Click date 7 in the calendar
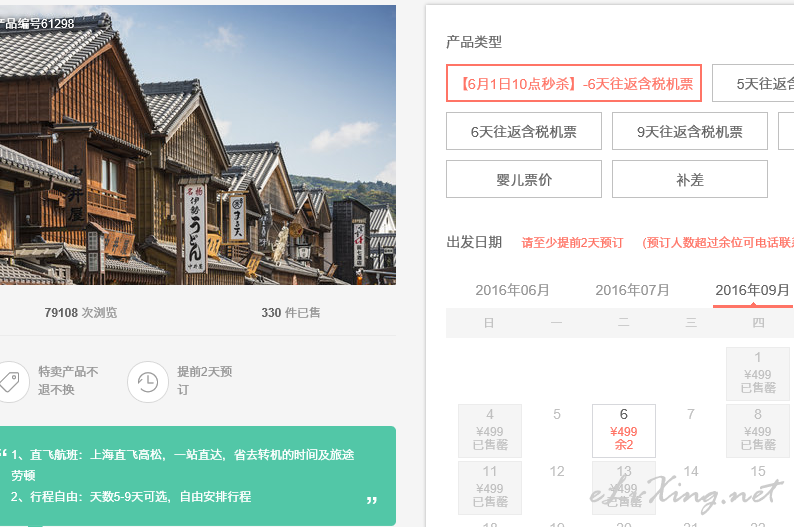This screenshot has height=527, width=794. (x=691, y=415)
